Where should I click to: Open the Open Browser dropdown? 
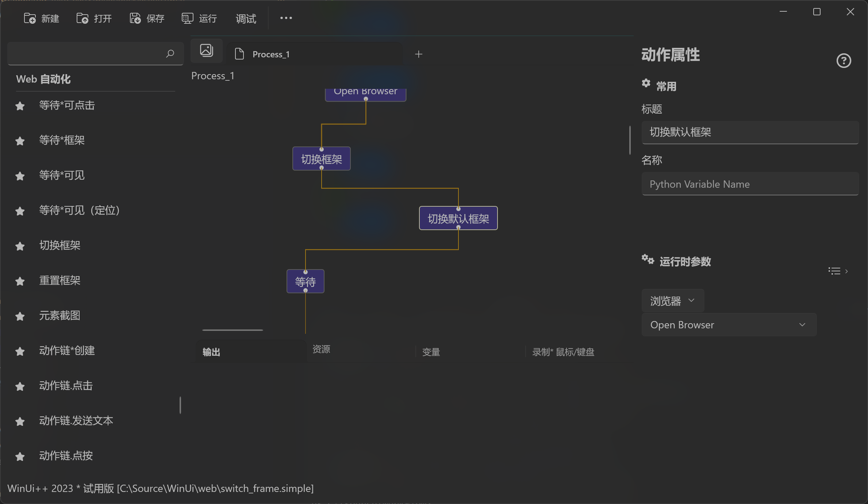pyautogui.click(x=729, y=325)
